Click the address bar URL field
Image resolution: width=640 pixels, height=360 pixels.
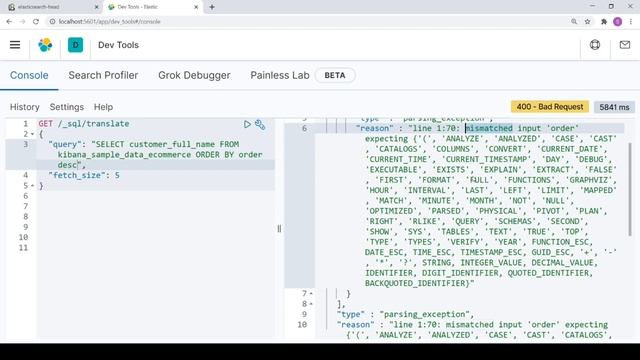click(x=306, y=22)
